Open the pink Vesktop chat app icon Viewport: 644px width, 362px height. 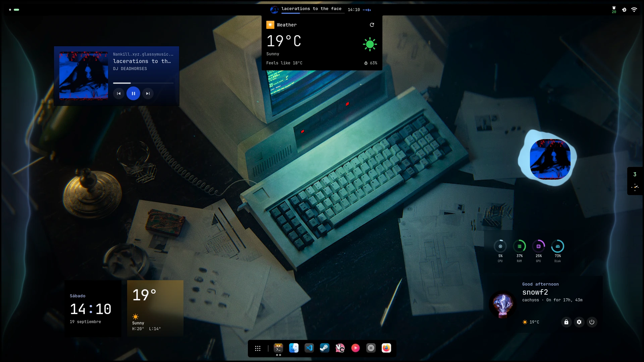coord(340,348)
